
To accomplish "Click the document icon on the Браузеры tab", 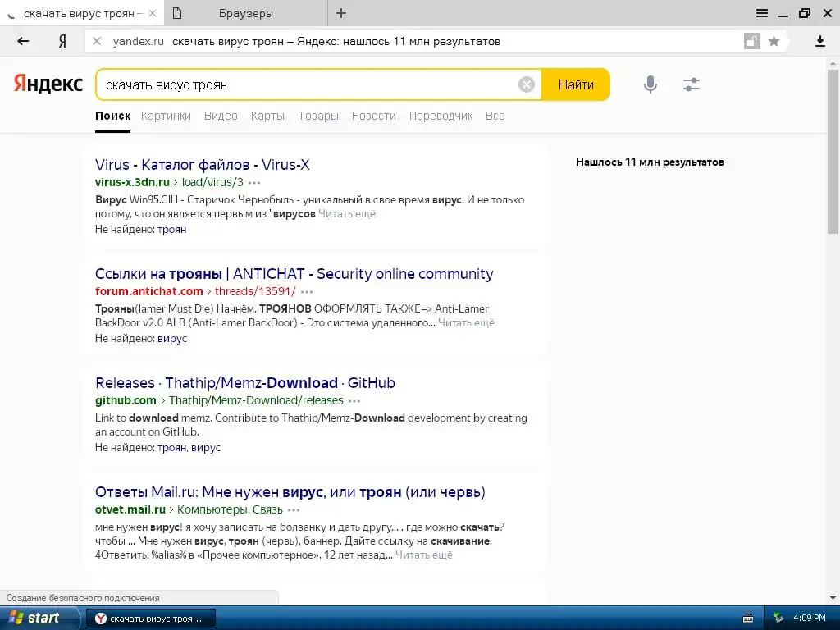I will pos(177,13).
